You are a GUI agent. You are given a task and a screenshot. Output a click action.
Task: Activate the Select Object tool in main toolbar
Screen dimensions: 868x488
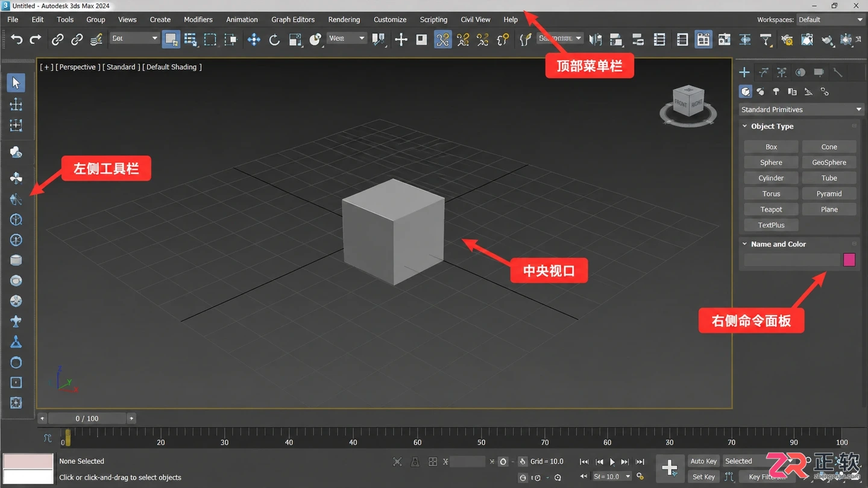point(171,40)
